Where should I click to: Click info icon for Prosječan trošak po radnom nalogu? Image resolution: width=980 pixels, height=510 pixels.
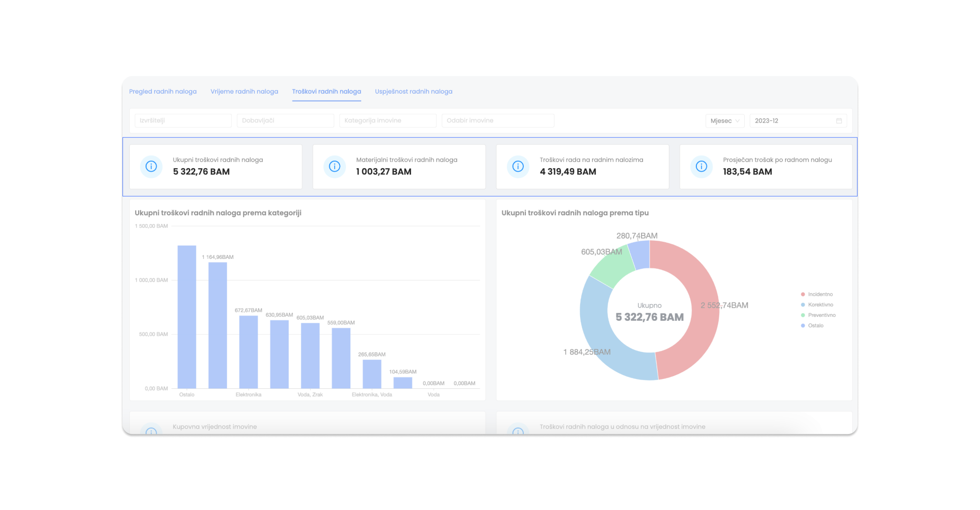click(702, 166)
